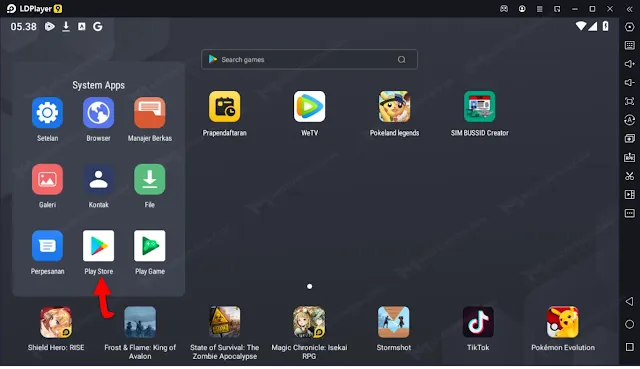Open the File downloads app
The height and width of the screenshot is (369, 640).
(150, 180)
